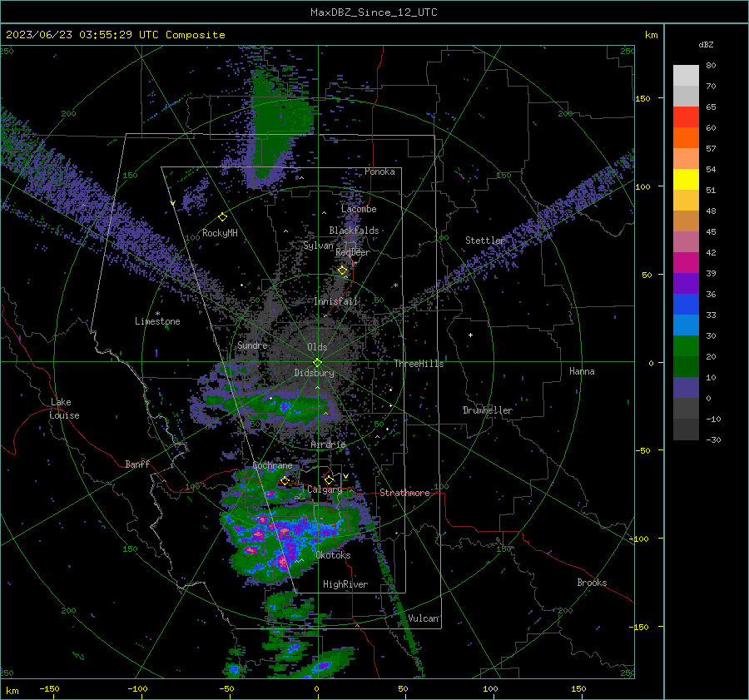Click the dBZ legend heading
Screen dimensions: 749x700
pyautogui.click(x=706, y=45)
